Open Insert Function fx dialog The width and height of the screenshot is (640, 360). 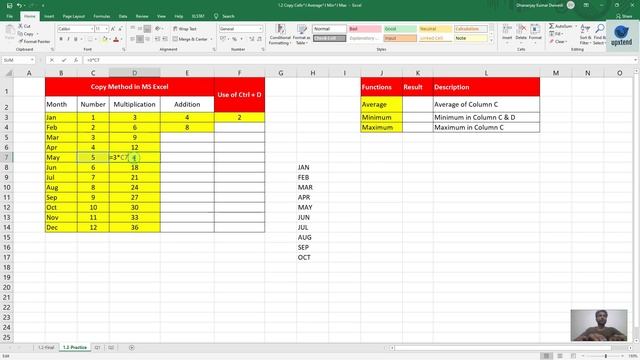tap(76, 60)
